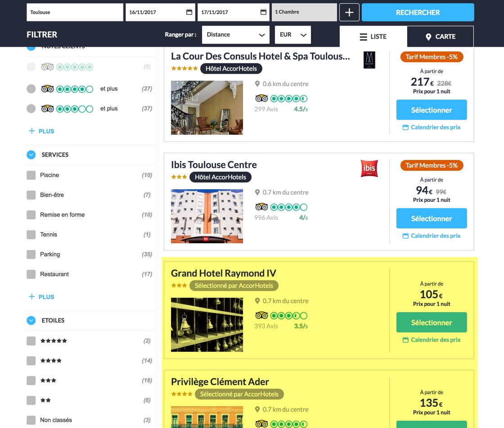Click the TripAdvisor owl for Privilège Clément Ader

261,423
